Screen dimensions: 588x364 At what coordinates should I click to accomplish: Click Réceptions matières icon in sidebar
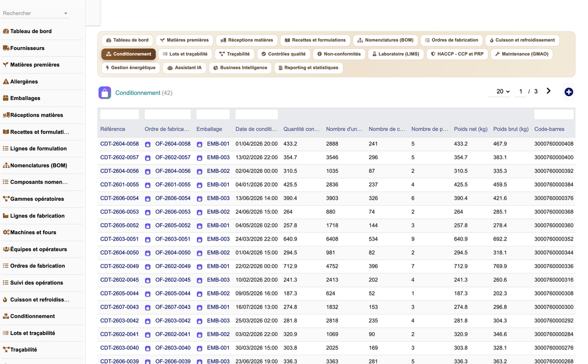tap(6, 115)
